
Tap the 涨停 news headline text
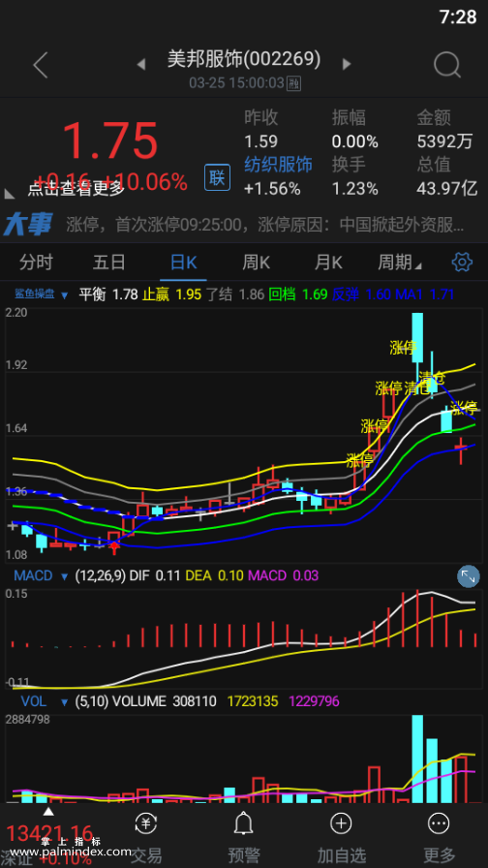pyautogui.click(x=265, y=225)
